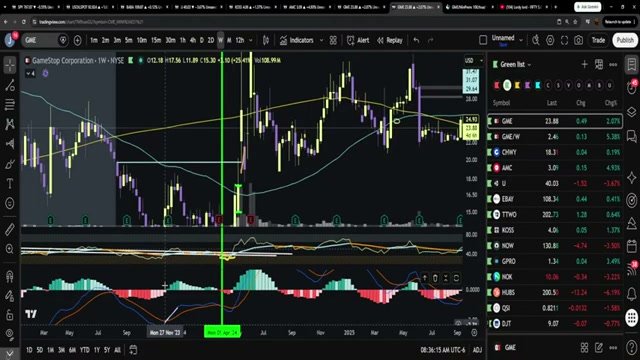Screen dimensions: 640x360
Task: Expand the Green list watchlist dropdown
Action: (x=515, y=64)
